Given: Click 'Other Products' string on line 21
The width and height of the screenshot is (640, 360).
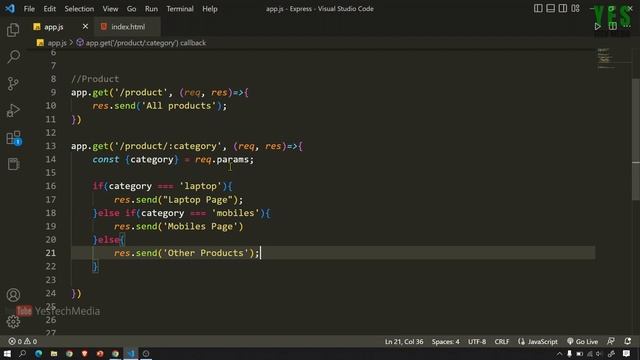Looking at the screenshot, I should [205, 253].
